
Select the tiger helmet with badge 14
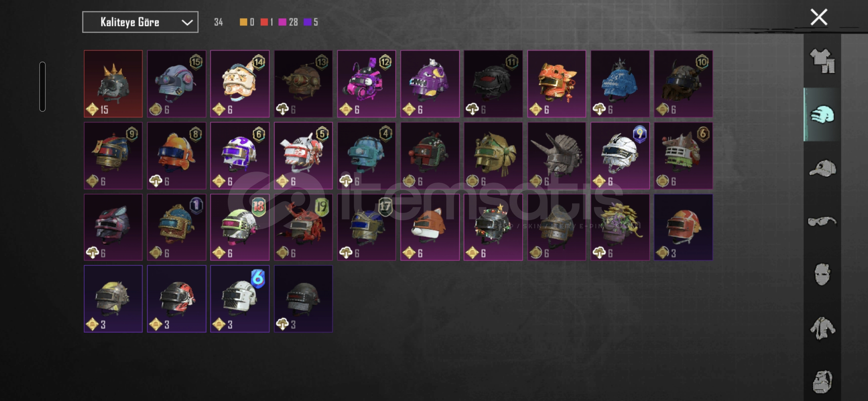point(240,84)
